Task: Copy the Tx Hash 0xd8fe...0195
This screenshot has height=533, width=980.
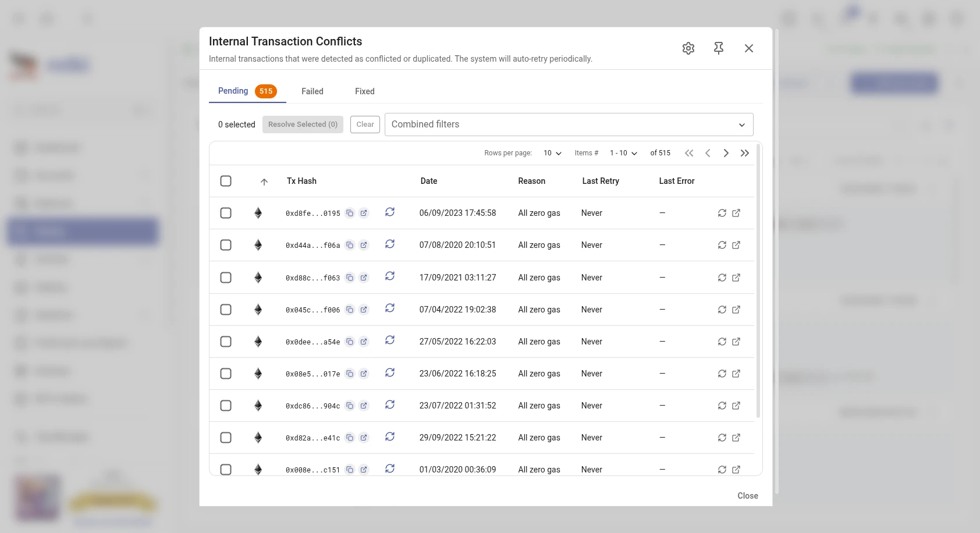Action: 350,213
